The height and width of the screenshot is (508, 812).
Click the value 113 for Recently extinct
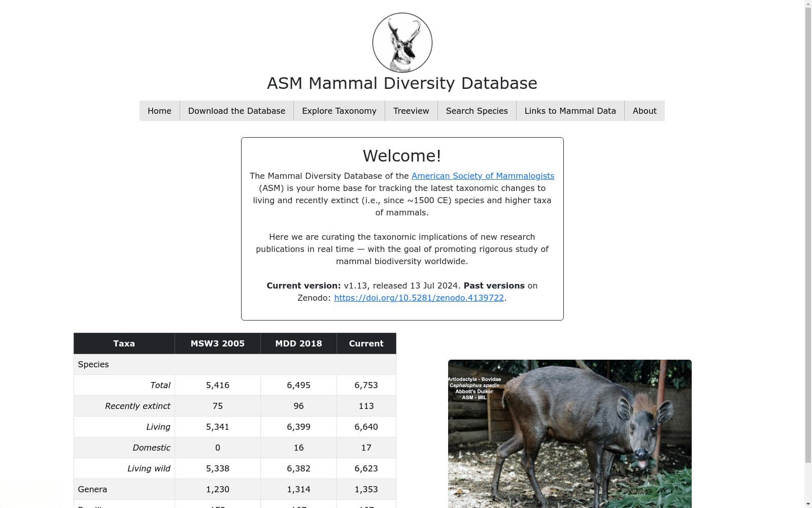(366, 406)
